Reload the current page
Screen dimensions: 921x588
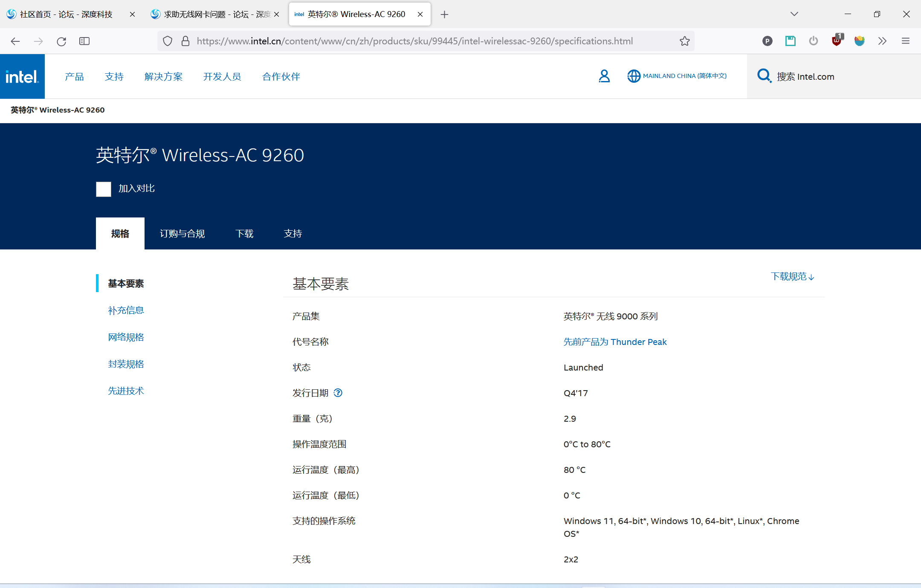click(x=61, y=41)
